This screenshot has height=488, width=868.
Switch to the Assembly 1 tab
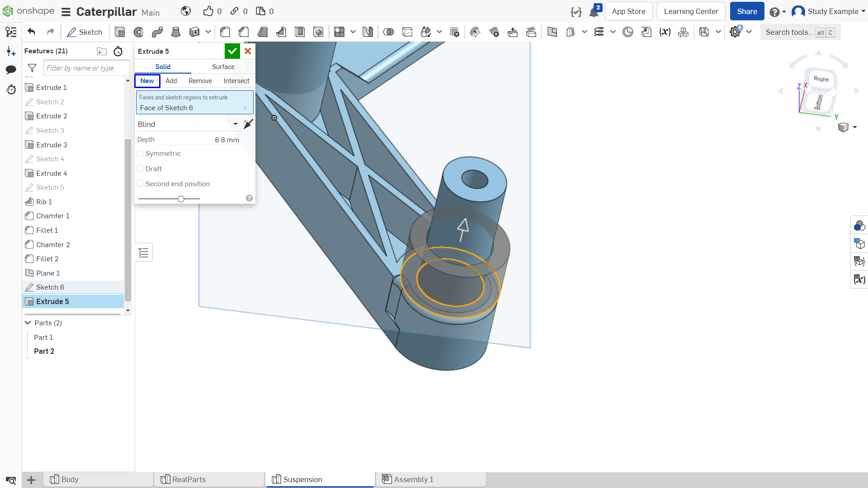click(431, 479)
